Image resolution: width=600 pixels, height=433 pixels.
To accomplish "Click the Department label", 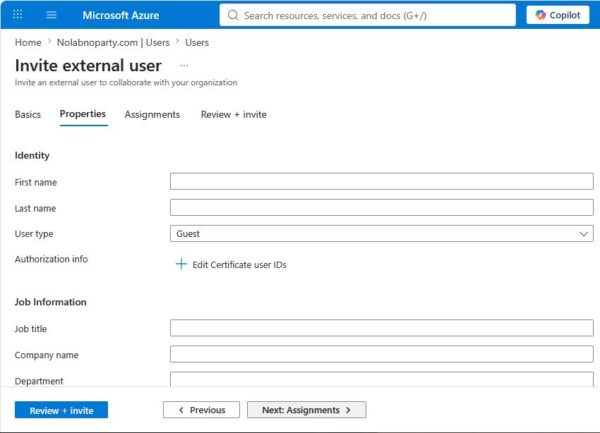I will [x=39, y=381].
